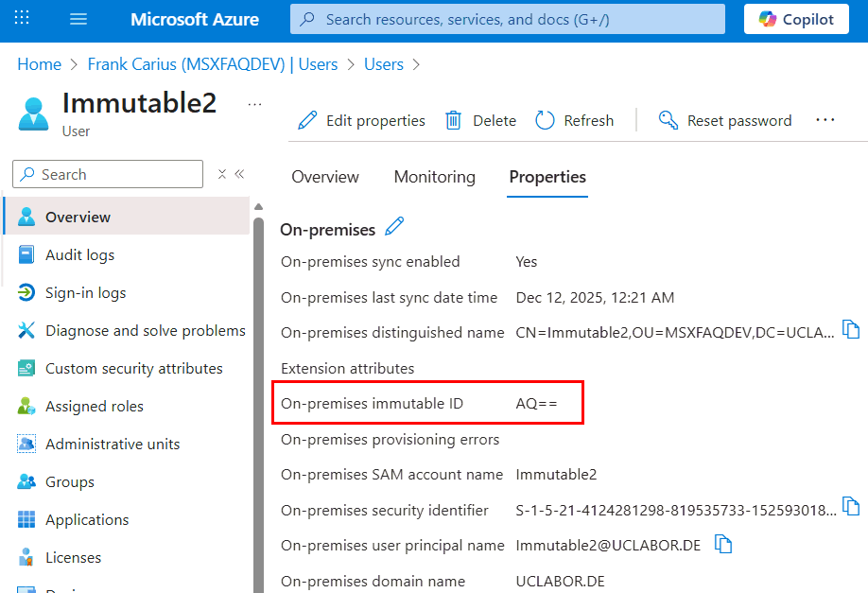The height and width of the screenshot is (593, 868).
Task: Focus the top resource search bar
Action: pyautogui.click(x=508, y=19)
